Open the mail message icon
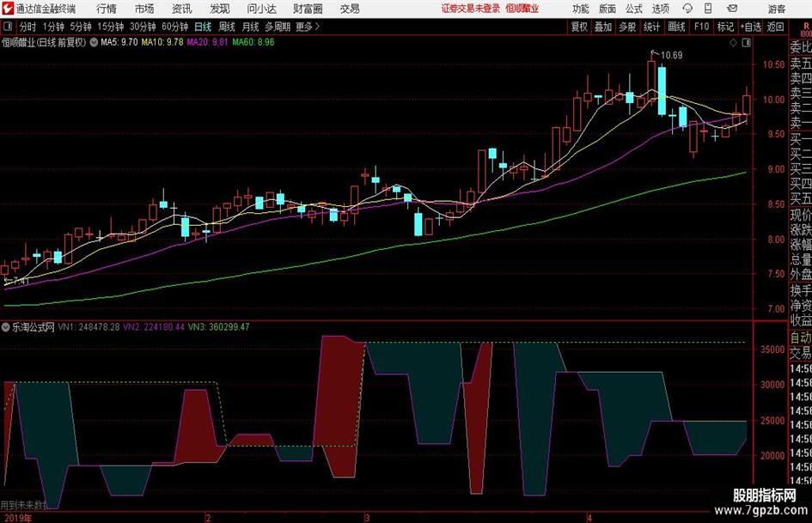812x523 pixels. coord(732,9)
